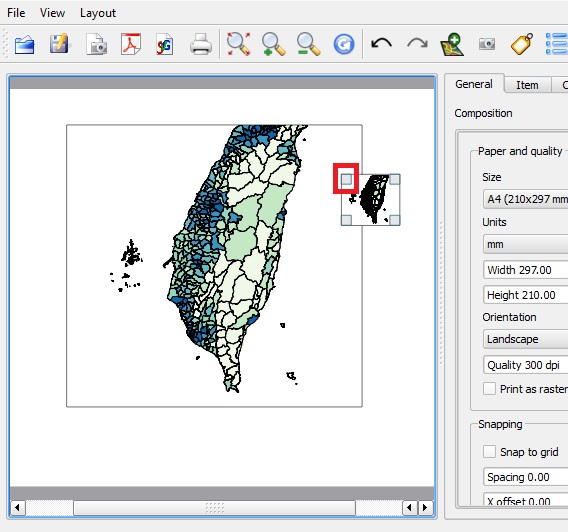Open the paper Size dropdown

click(525, 199)
